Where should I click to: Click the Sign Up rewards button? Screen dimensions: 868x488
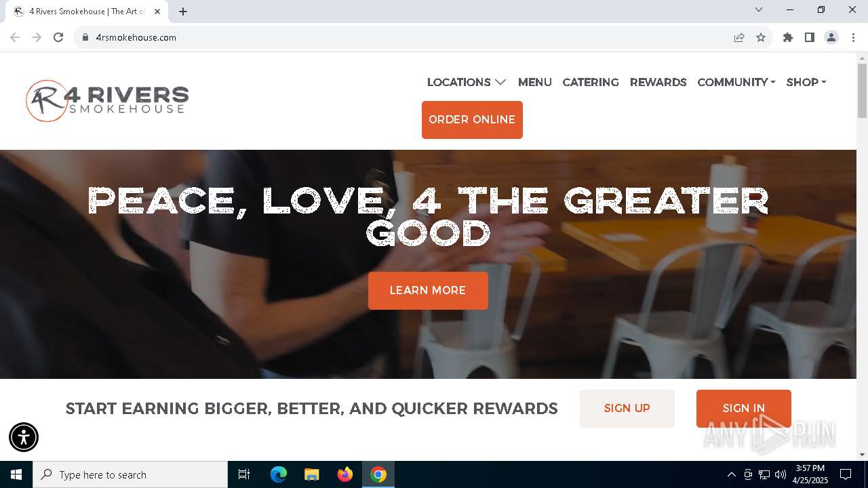point(627,409)
